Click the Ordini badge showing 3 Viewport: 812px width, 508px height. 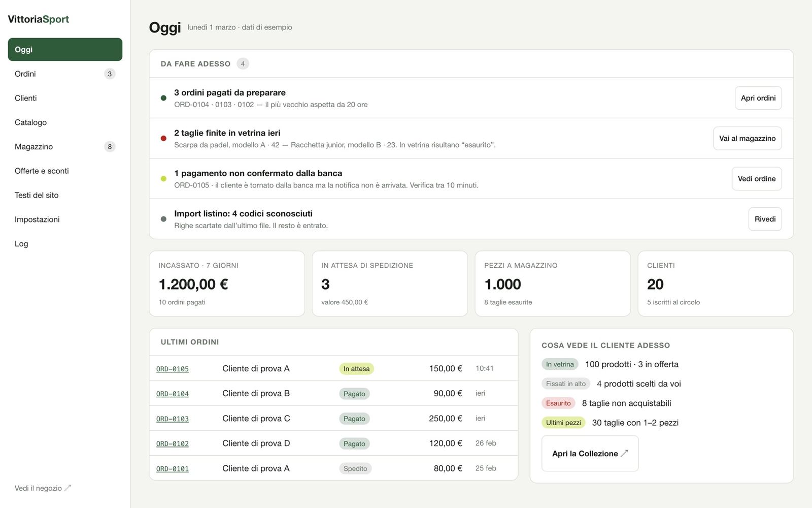[110, 74]
